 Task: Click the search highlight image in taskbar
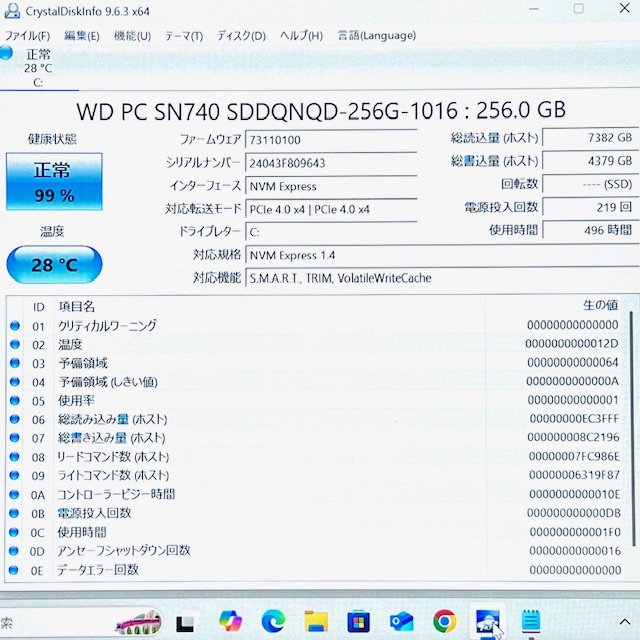[138, 623]
